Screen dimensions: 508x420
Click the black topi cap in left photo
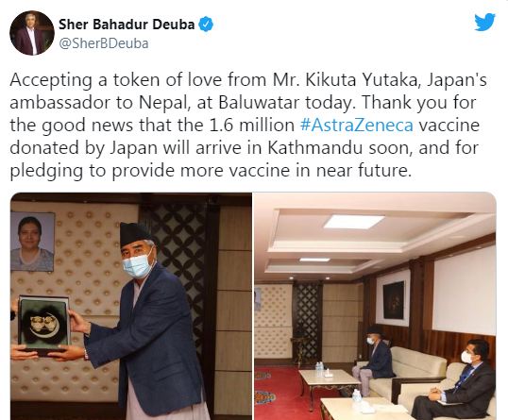135,234
